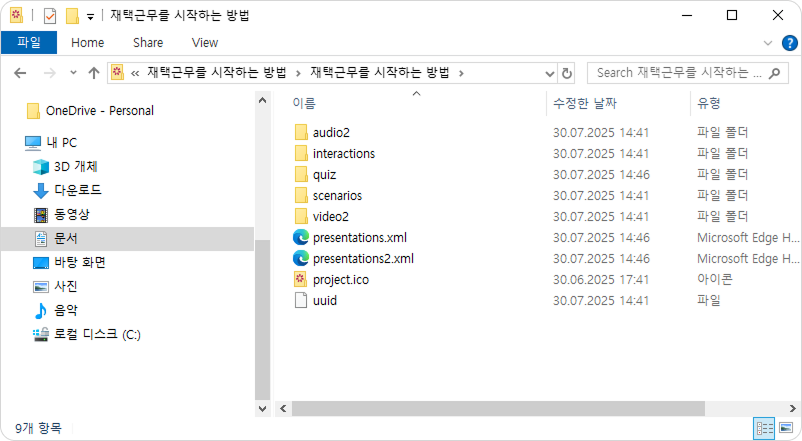Open the Help question mark icon

[x=789, y=43]
